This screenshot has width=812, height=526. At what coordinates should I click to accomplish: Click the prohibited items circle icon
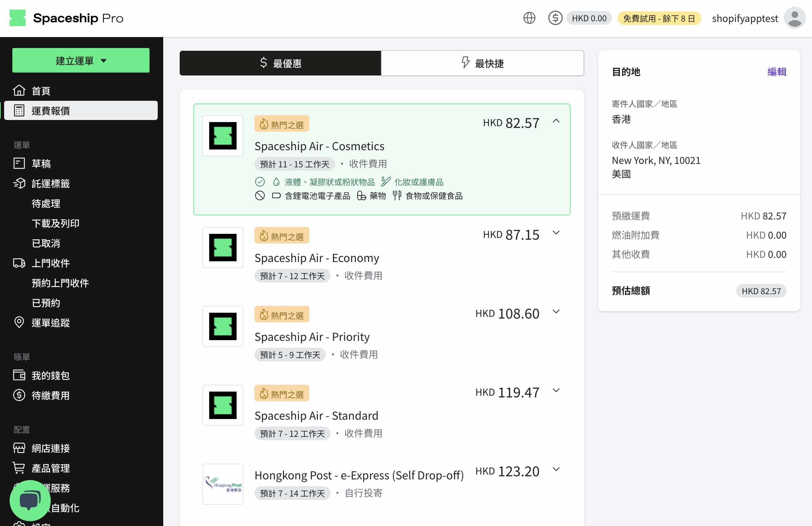click(260, 195)
